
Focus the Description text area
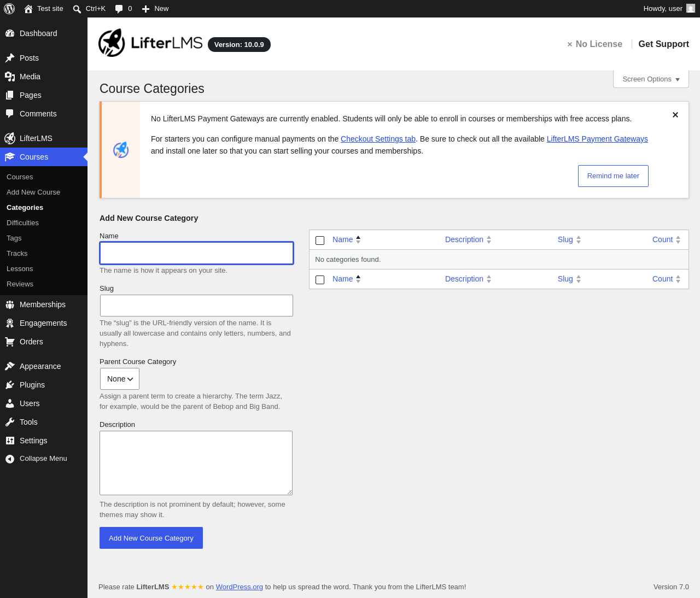coord(196,463)
